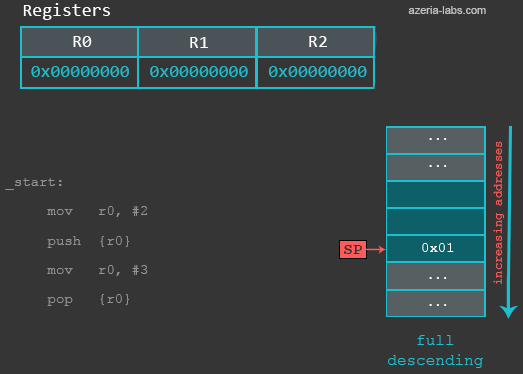
Task: Click the R0 value 0x00000000
Action: coord(80,72)
